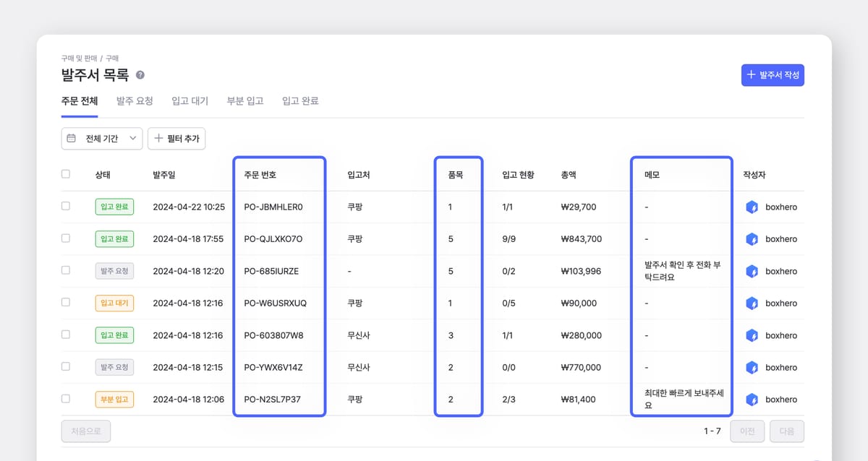
Task: Click the 구매 및 판매 breadcrumb link
Action: point(79,58)
